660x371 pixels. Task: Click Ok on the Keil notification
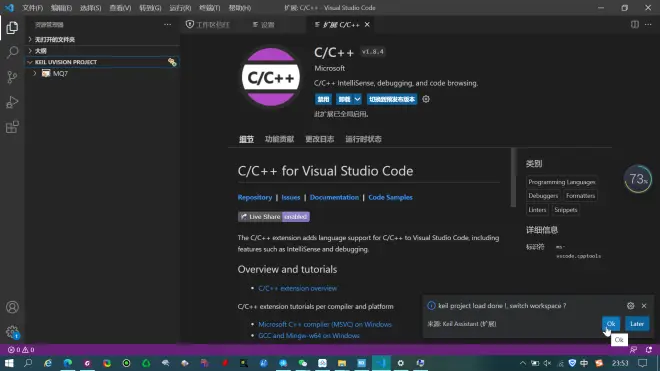tap(611, 324)
